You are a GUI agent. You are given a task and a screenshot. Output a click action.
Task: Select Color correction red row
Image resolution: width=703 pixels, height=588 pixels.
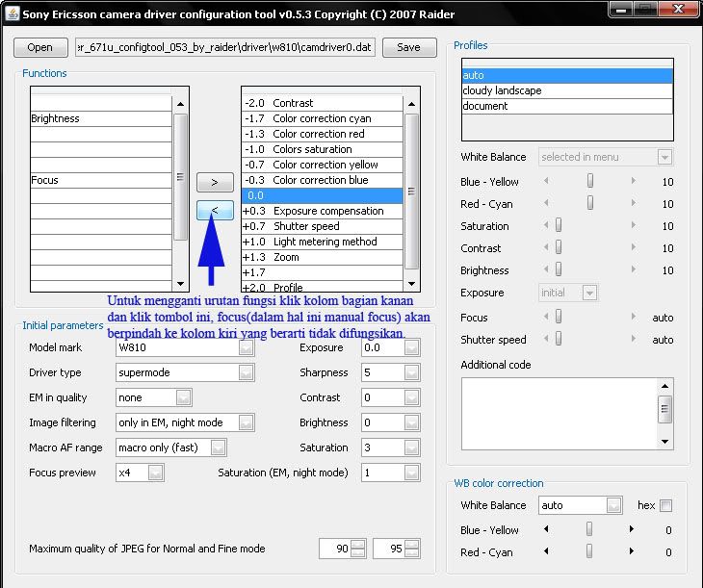point(322,134)
